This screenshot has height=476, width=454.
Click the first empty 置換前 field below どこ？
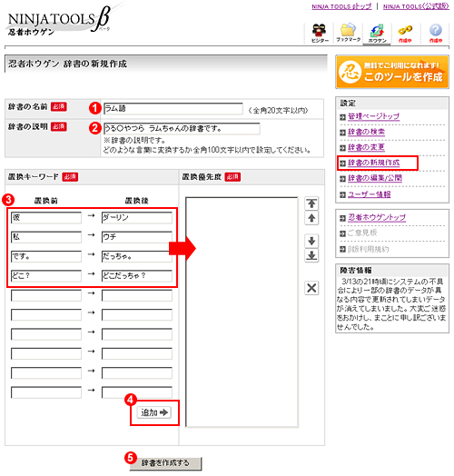(x=46, y=295)
